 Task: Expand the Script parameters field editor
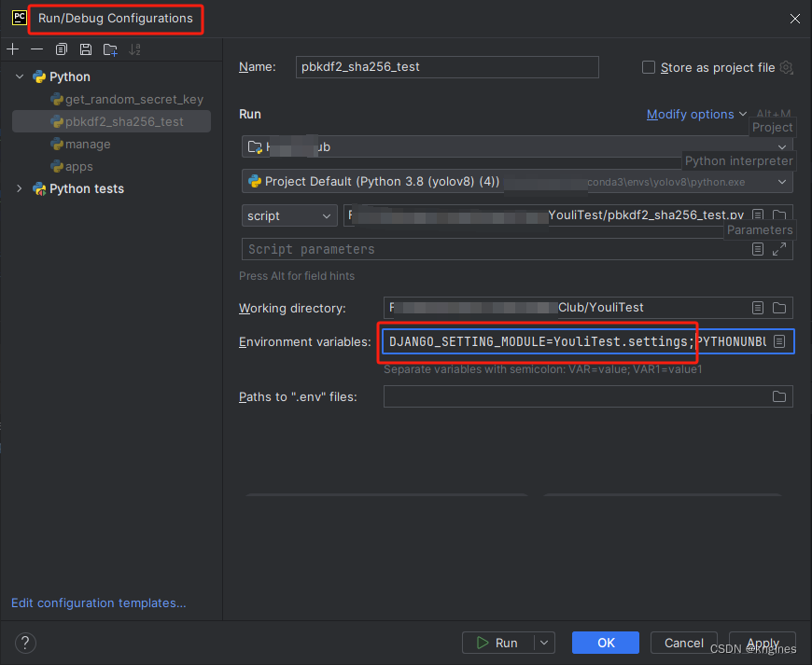pyautogui.click(x=779, y=249)
